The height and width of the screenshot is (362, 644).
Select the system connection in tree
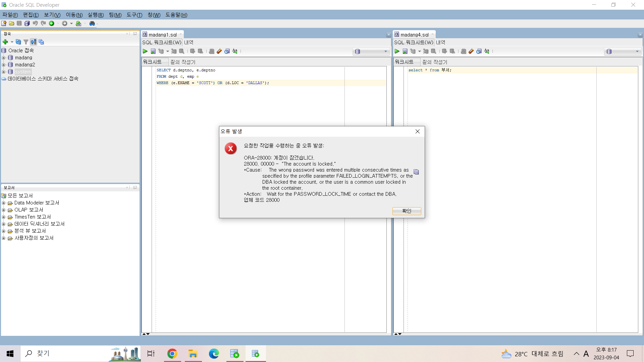tap(23, 72)
